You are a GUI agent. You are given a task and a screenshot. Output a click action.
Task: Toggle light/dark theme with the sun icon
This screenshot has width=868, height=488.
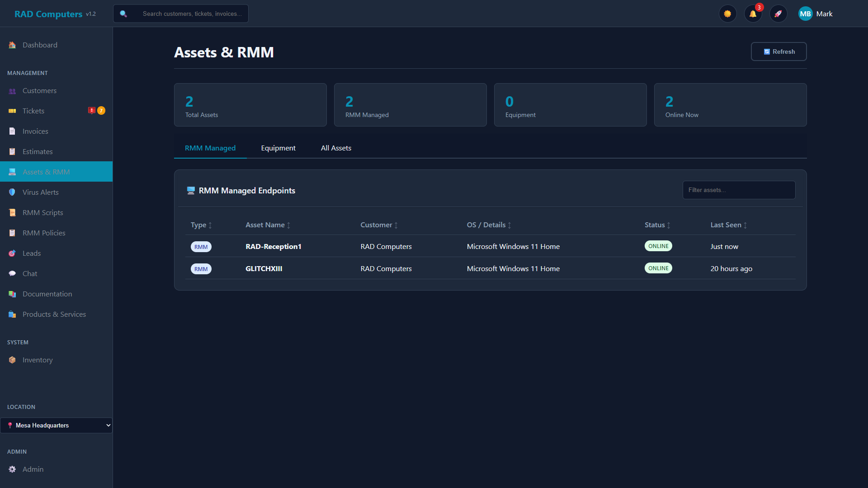(727, 14)
